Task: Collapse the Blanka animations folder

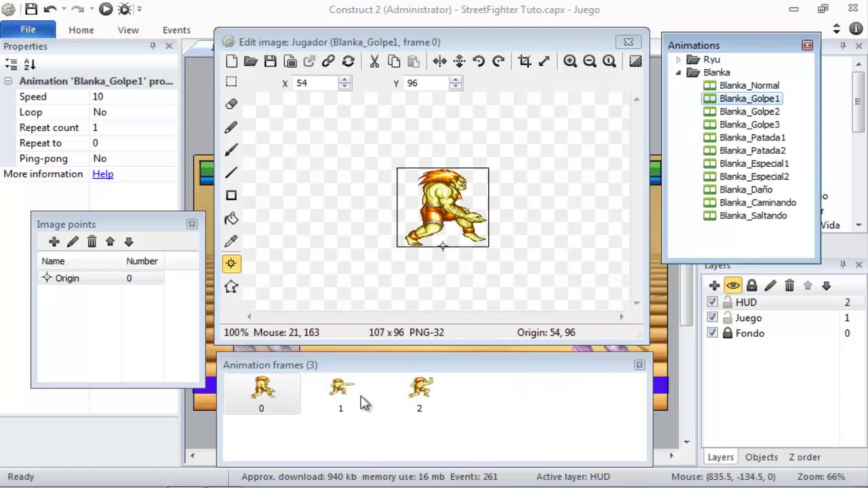Action: tap(678, 73)
